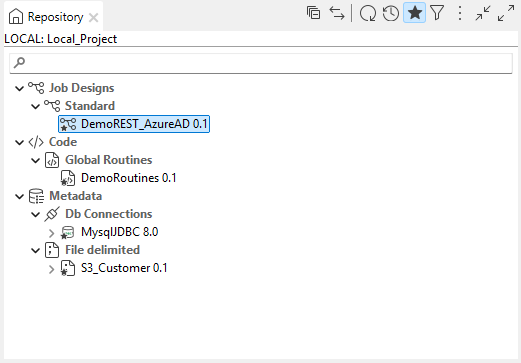Select the S3_Customer 0.1 label

coord(124,268)
